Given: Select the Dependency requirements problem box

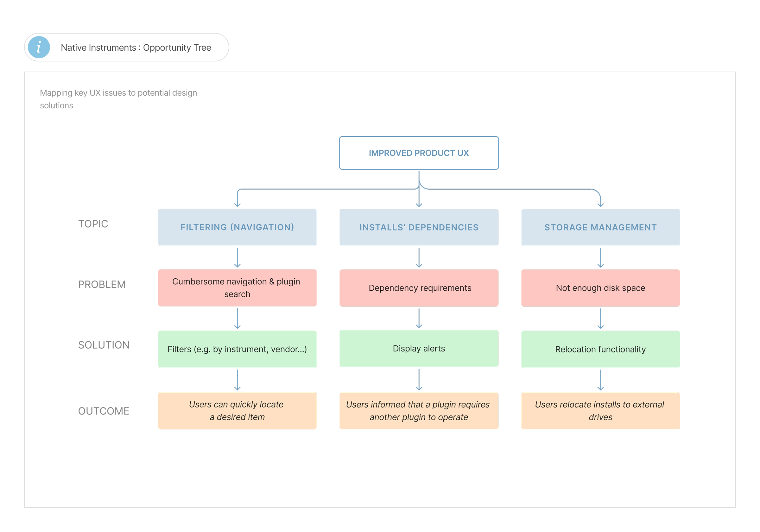Looking at the screenshot, I should tap(419, 288).
